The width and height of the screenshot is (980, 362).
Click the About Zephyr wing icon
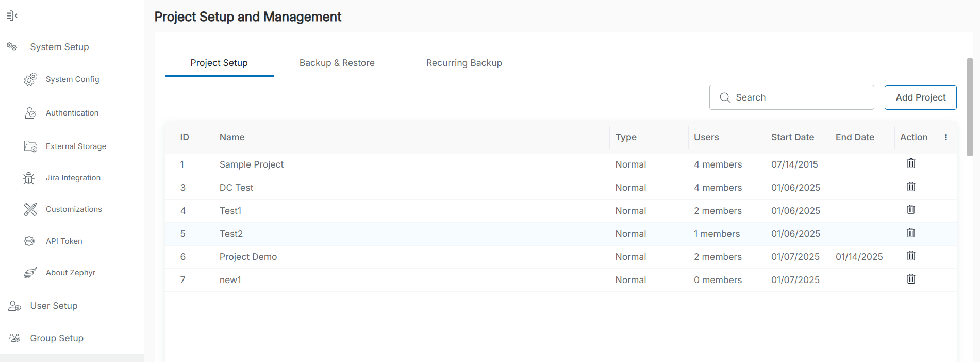coord(30,273)
